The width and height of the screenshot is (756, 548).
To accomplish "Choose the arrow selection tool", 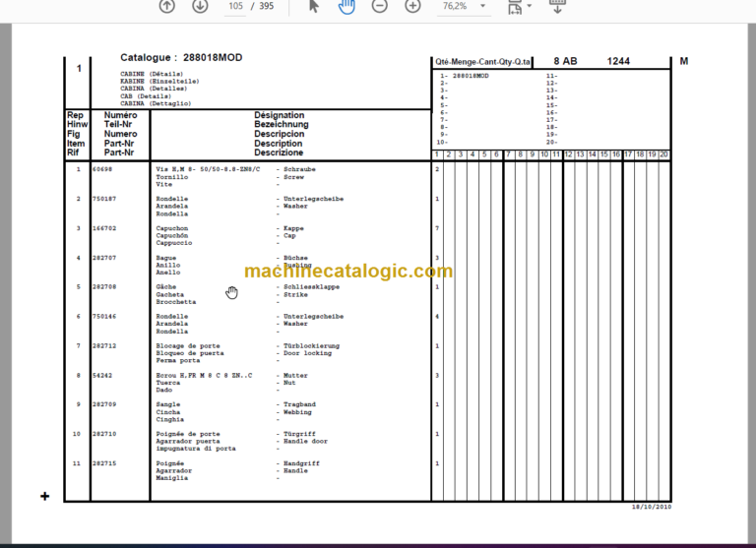I will pos(313,6).
